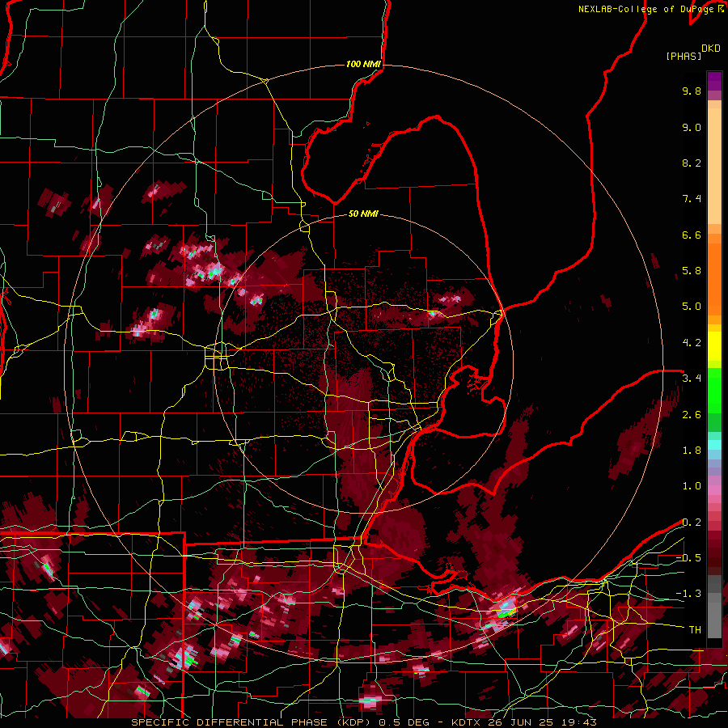
Task: Click the [PHAS] legend unit label
Action: pos(684,57)
